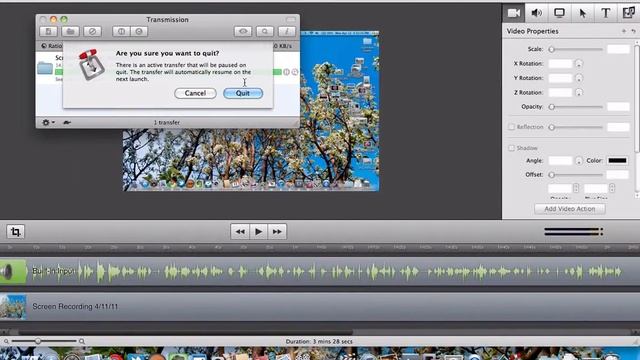Open the Text Properties T tab
This screenshot has width=640, height=360.
click(606, 13)
